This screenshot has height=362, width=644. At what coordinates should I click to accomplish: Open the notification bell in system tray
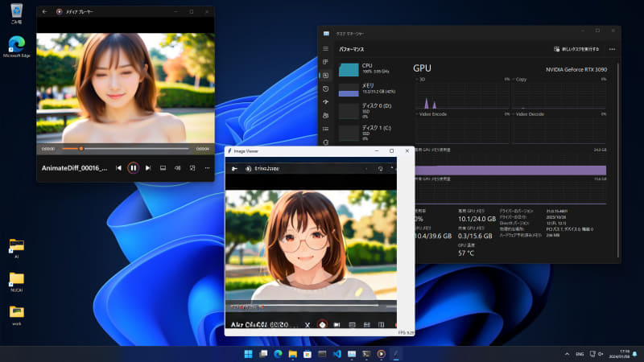[635, 354]
